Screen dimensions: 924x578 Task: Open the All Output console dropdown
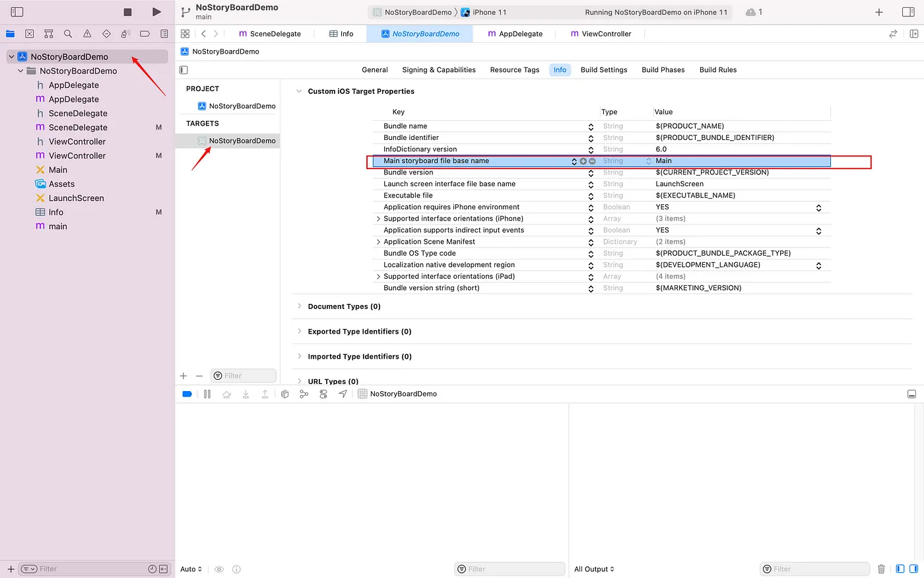(x=594, y=569)
